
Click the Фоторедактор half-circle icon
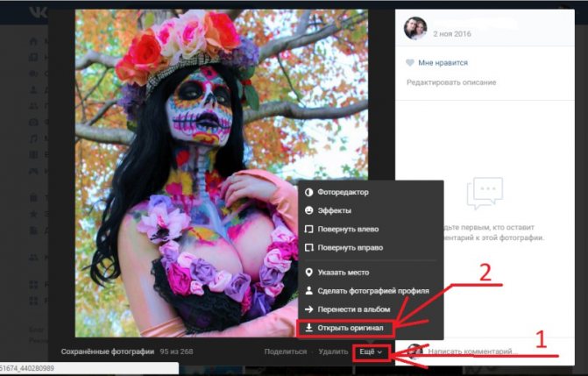point(308,192)
